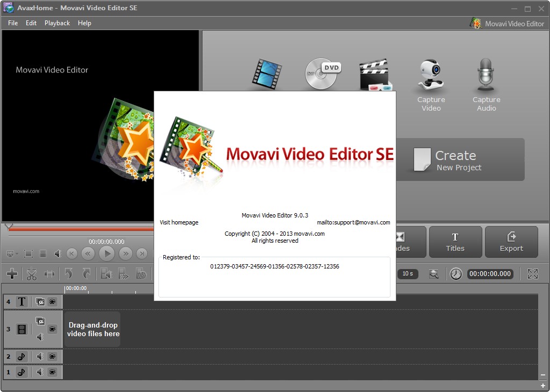Hide audio track 1 with the eye icon

click(52, 372)
